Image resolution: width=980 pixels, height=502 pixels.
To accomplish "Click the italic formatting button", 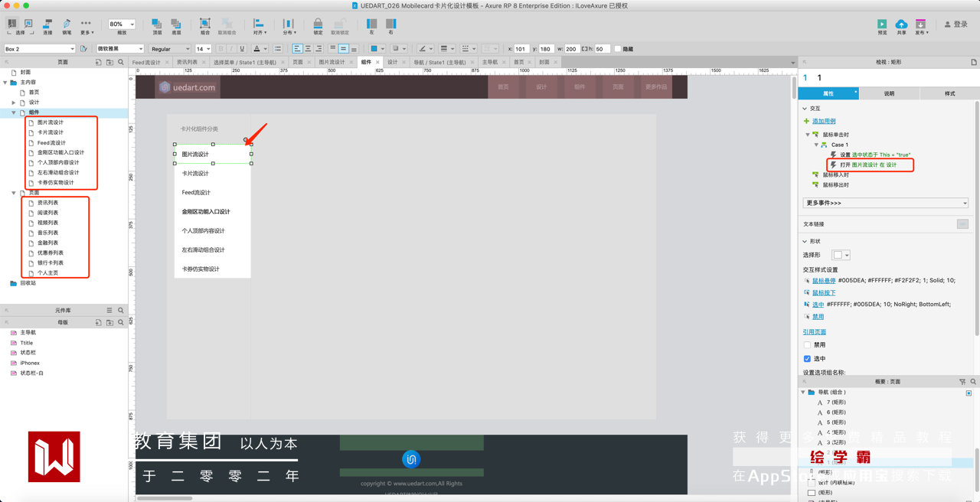I will point(231,49).
